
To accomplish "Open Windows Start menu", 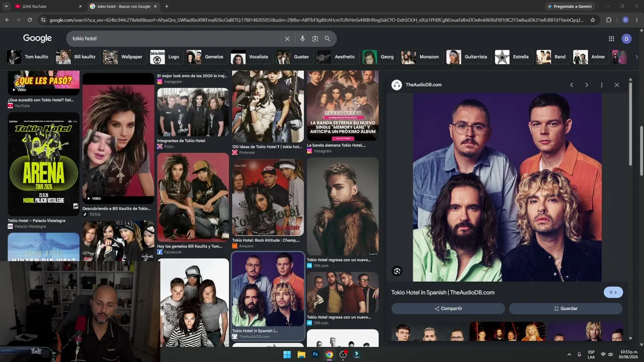I will pyautogui.click(x=287, y=354).
